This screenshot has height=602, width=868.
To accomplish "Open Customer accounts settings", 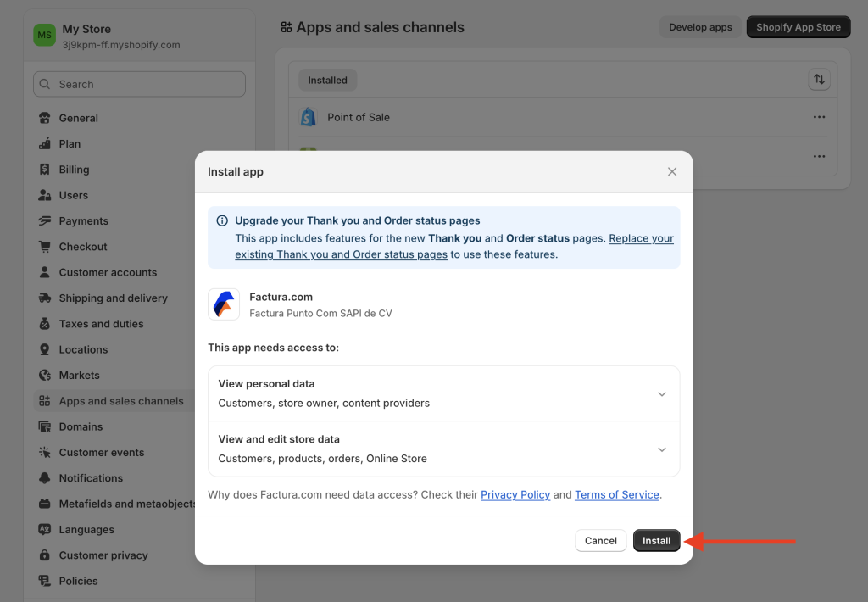I will point(108,272).
